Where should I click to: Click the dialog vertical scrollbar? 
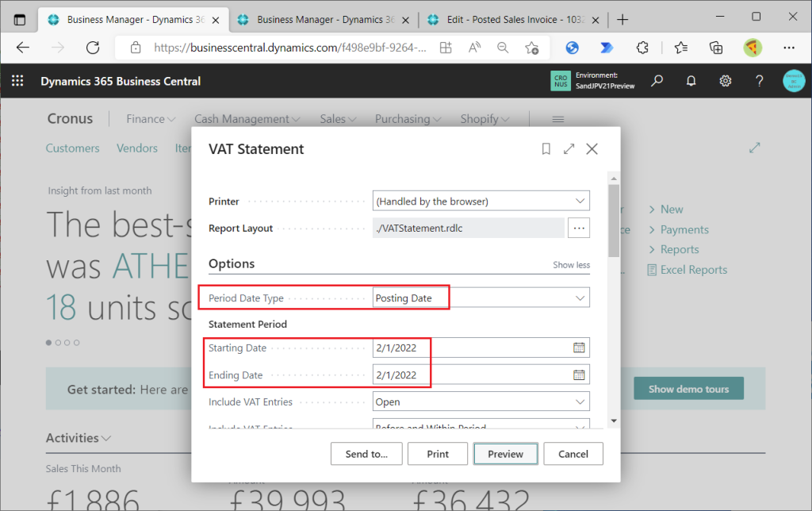[x=614, y=222]
